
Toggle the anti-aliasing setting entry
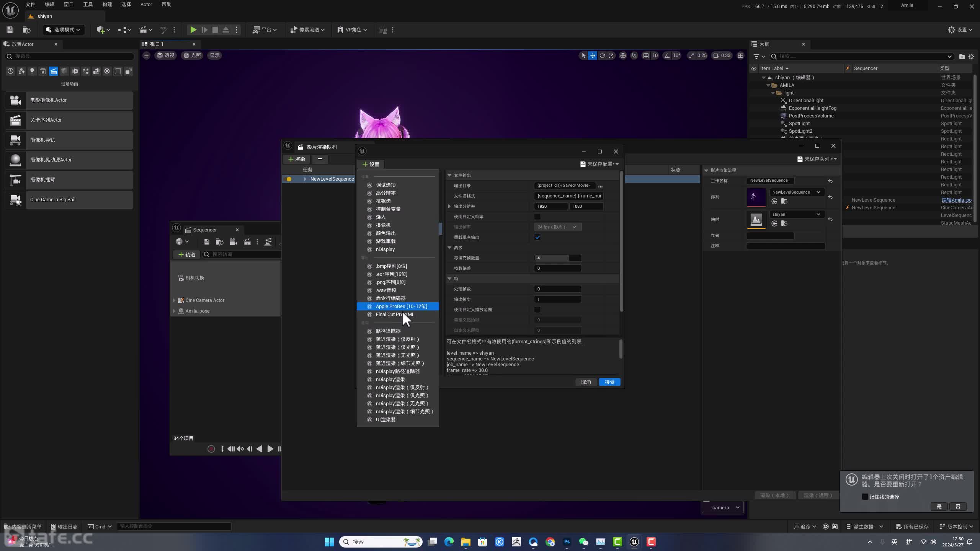pos(398,201)
